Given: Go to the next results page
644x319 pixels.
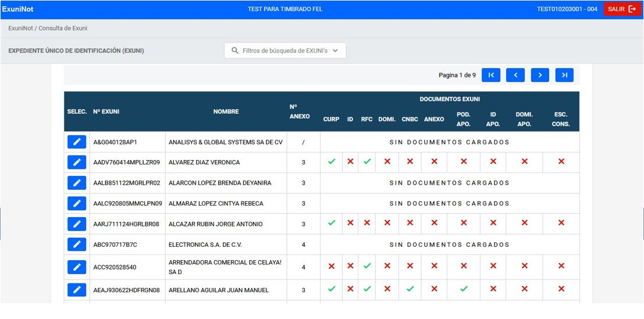Looking at the screenshot, I should (540, 75).
